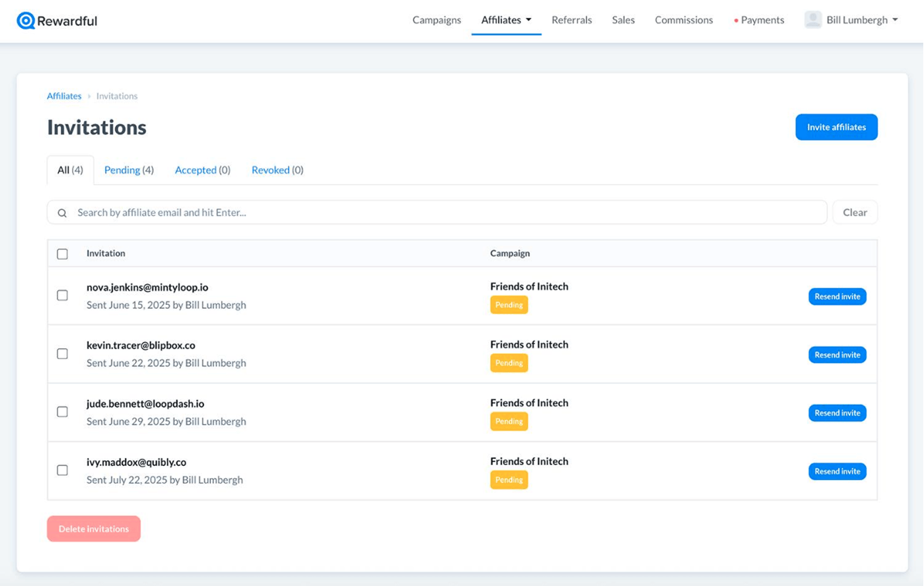924x586 pixels.
Task: Navigate to Commissions
Action: point(684,20)
